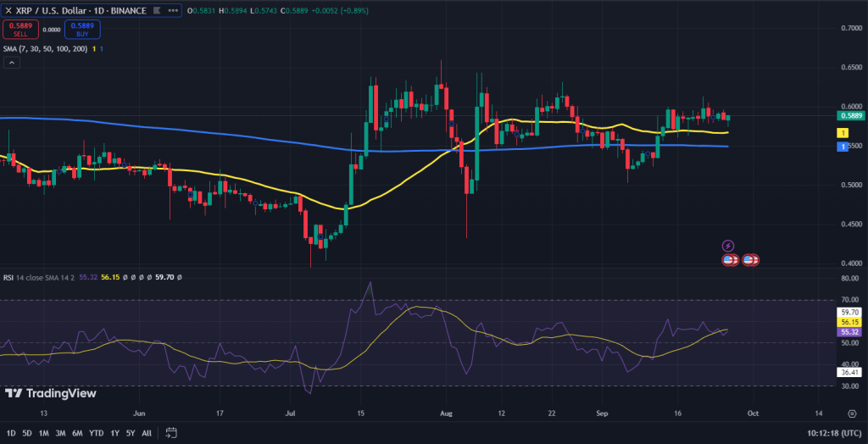
Task: Show the All time range
Action: 147,432
